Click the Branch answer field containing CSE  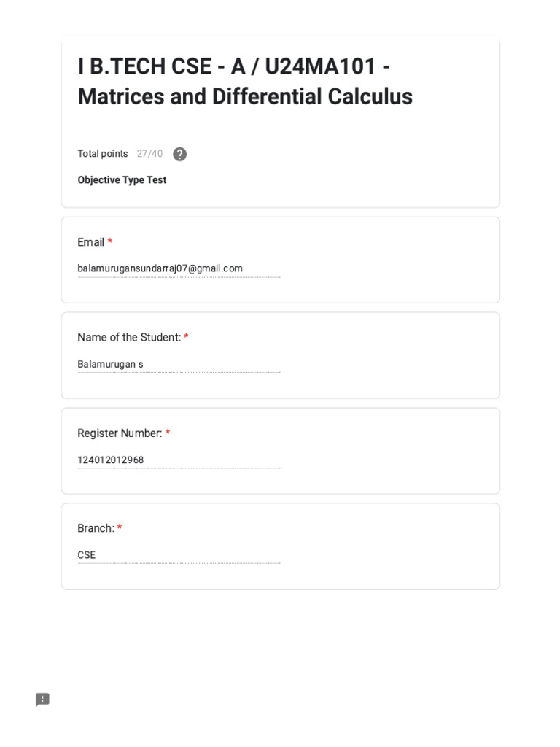point(179,555)
